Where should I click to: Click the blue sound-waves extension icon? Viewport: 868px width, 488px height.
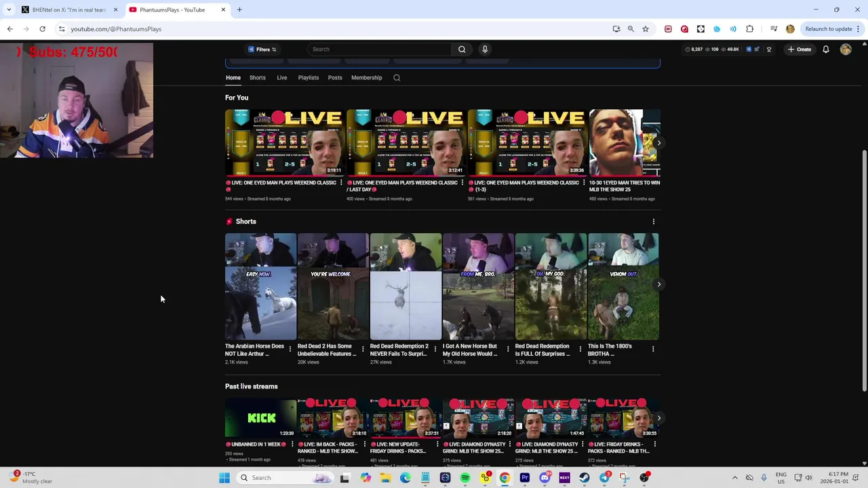(733, 29)
